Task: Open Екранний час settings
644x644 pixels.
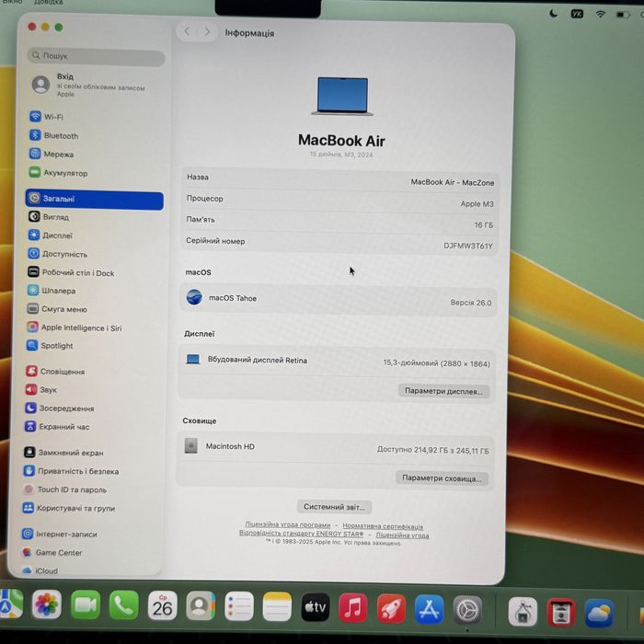Action: (x=57, y=426)
